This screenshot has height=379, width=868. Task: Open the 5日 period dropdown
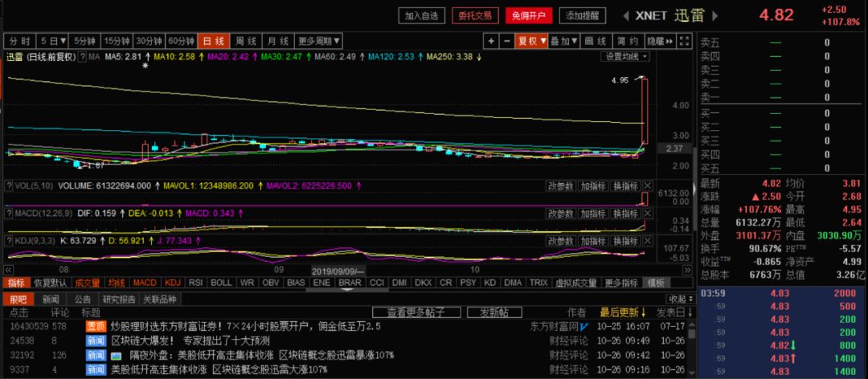pos(52,41)
